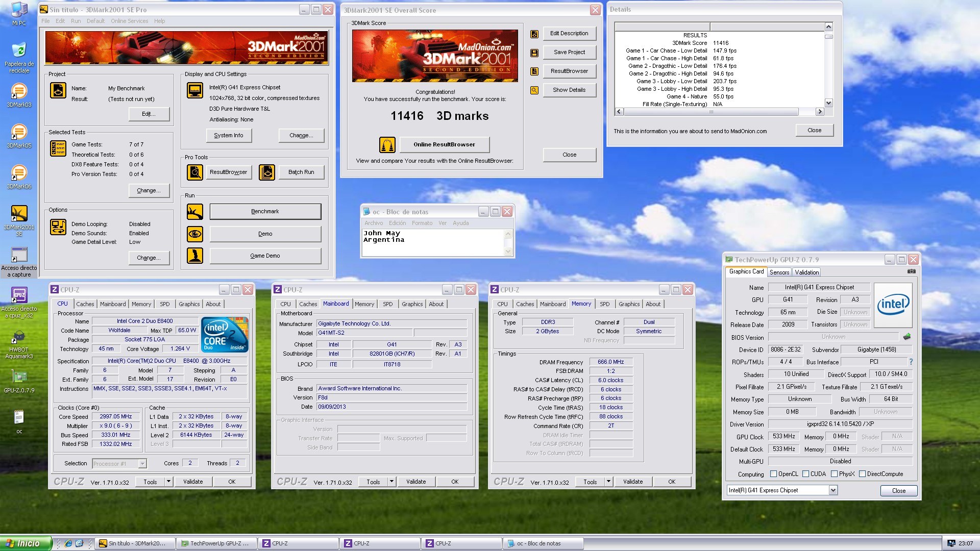Click GPU-Z screenshot camera icon
Viewport: 980px width, 551px height.
click(912, 271)
